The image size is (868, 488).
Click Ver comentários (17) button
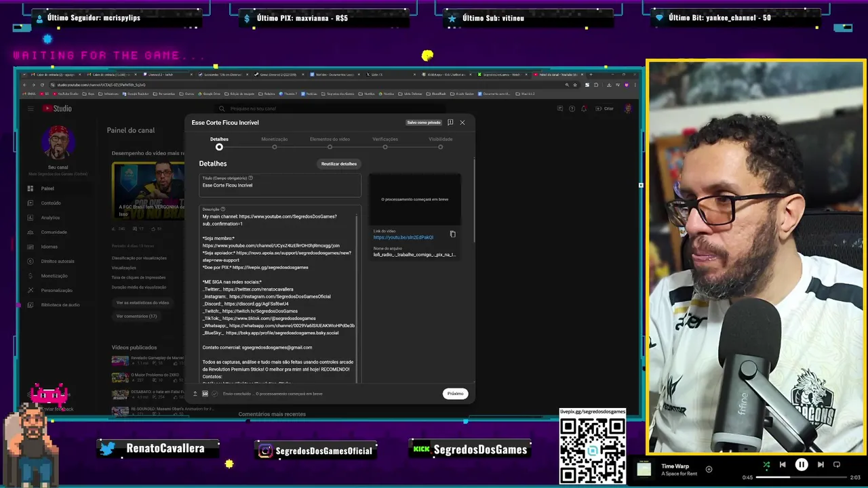136,317
